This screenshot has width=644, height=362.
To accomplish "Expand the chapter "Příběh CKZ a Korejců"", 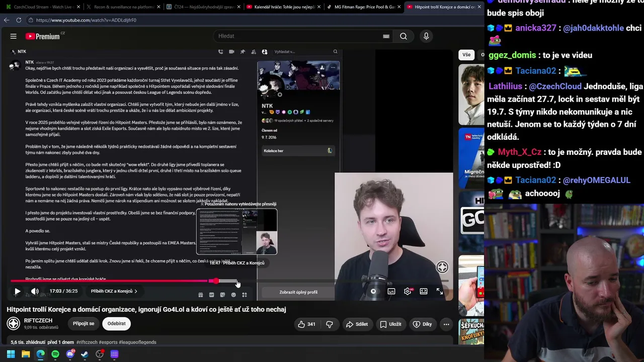I will tap(114, 291).
